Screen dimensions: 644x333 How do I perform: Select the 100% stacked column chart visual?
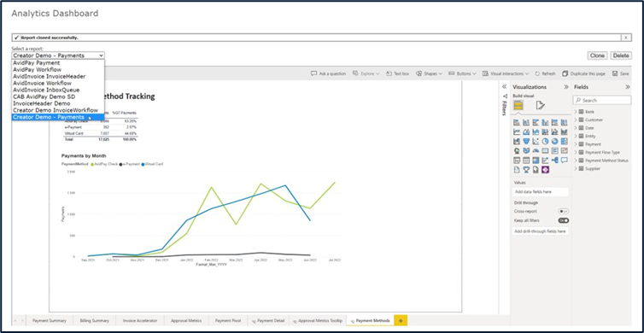pos(565,122)
